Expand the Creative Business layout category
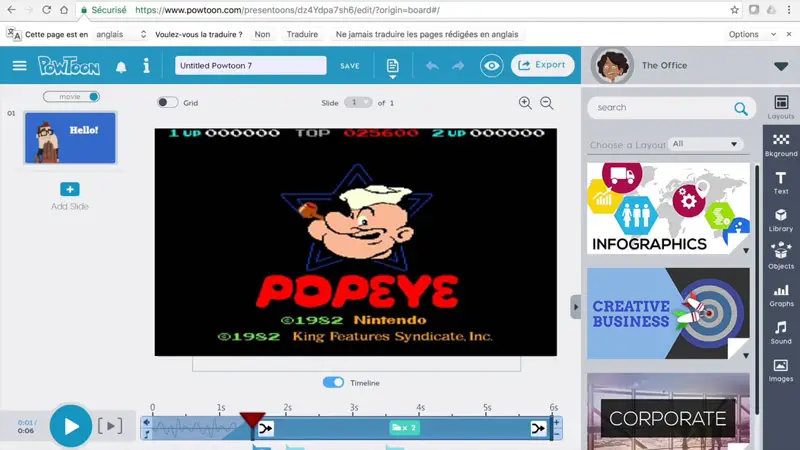Viewport: 800px width, 450px height. click(x=746, y=356)
